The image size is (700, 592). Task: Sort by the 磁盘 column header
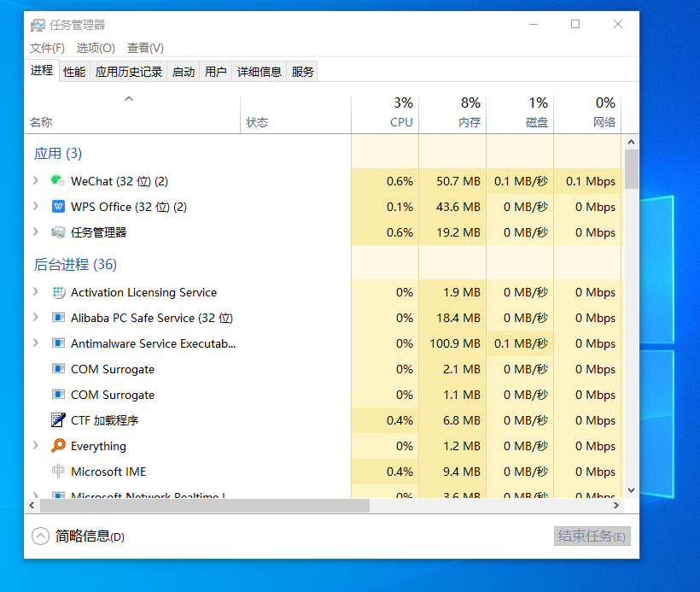(520, 114)
